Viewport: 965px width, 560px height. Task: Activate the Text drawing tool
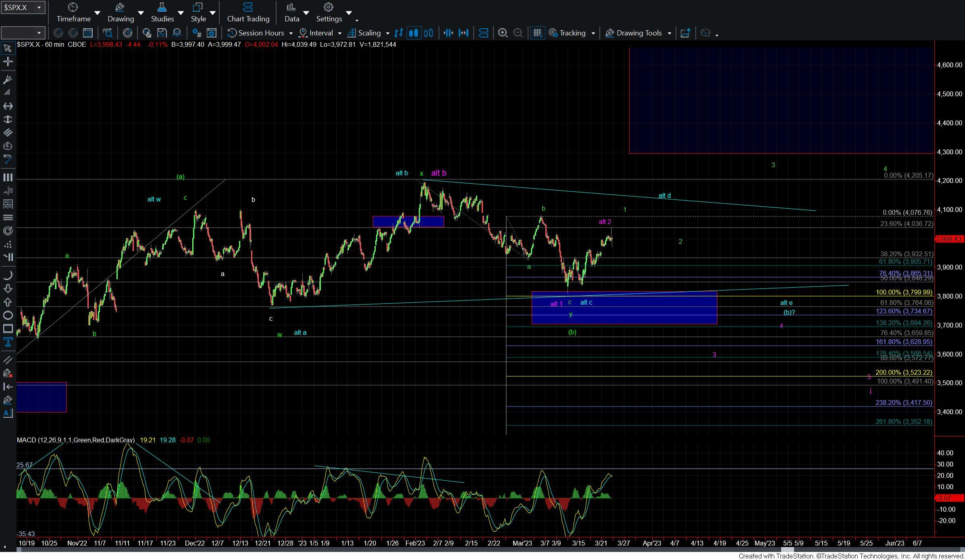8,342
